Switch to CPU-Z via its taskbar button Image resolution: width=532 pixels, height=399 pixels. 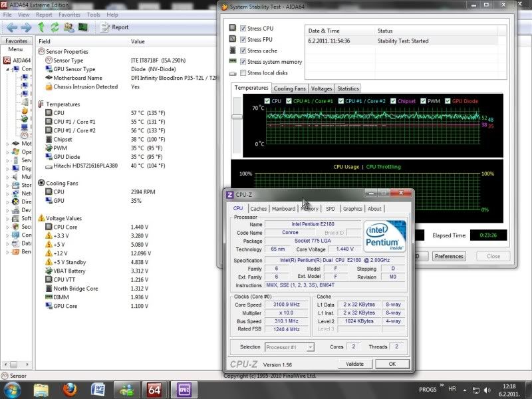[184, 390]
